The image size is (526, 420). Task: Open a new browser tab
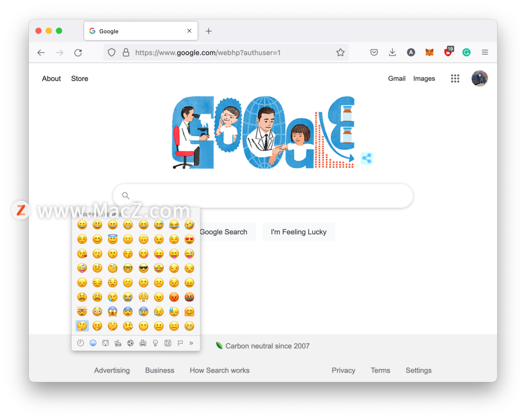pyautogui.click(x=209, y=31)
